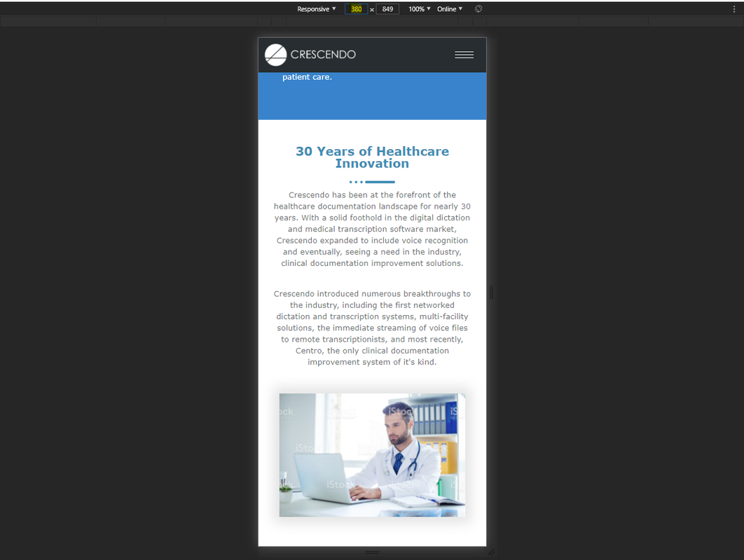Viewport: 744px width, 560px height.
Task: Open the hamburger navigation menu
Action: [464, 55]
